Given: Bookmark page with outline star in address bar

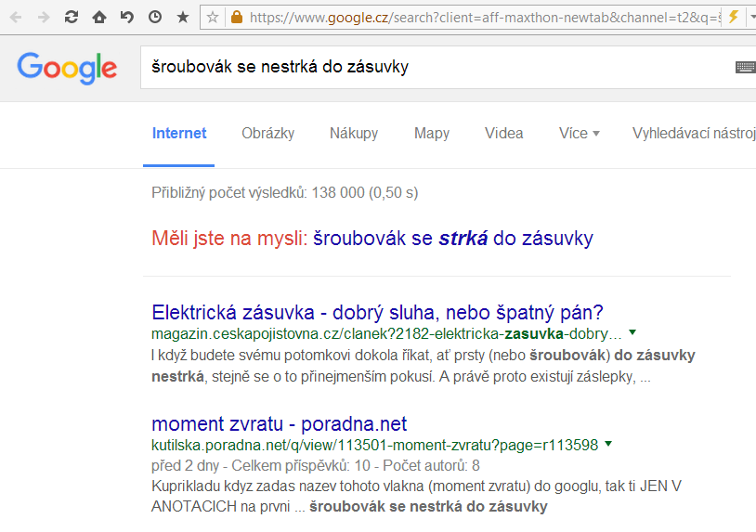Looking at the screenshot, I should coord(213,17).
